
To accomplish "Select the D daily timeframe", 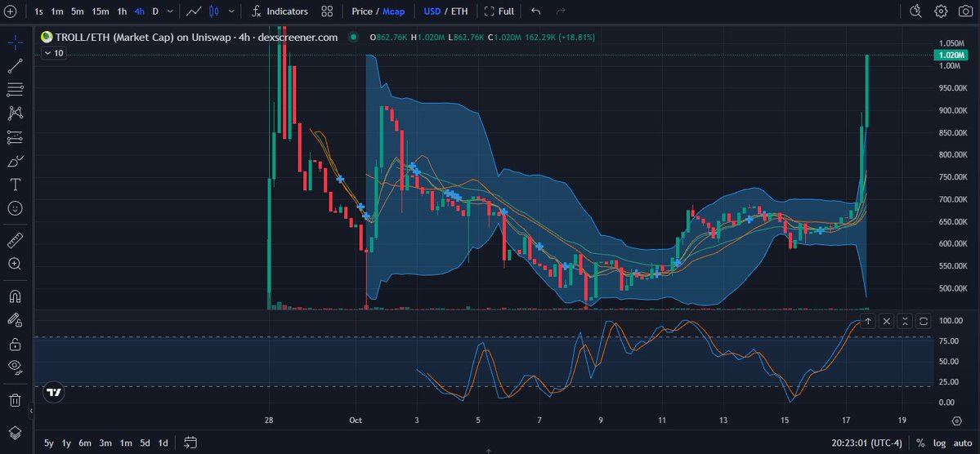I will pyautogui.click(x=155, y=11).
